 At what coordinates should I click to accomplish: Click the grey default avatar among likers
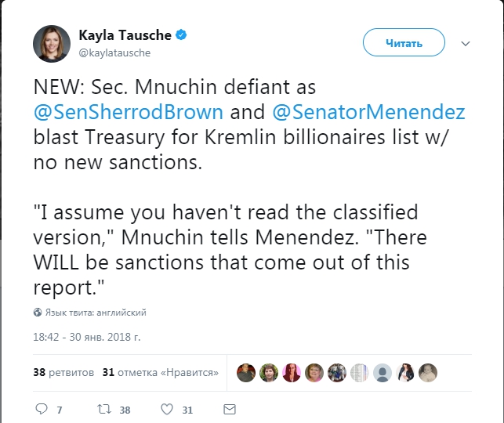pyautogui.click(x=382, y=373)
